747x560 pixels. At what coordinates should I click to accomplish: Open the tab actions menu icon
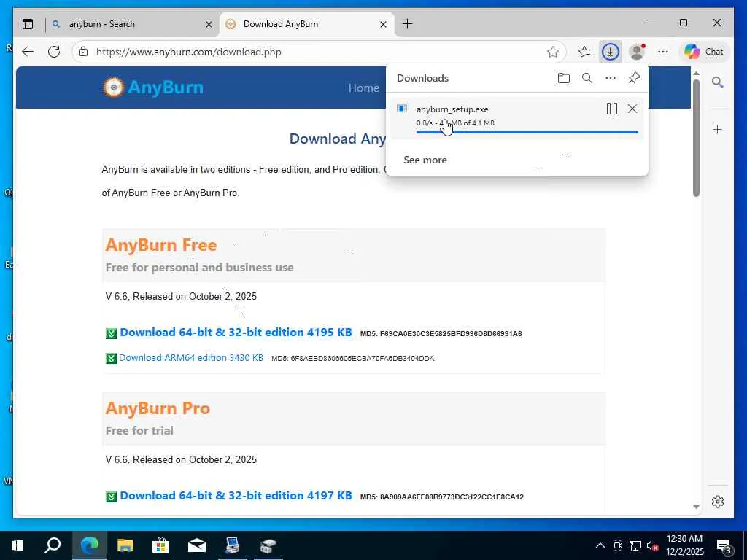[28, 24]
